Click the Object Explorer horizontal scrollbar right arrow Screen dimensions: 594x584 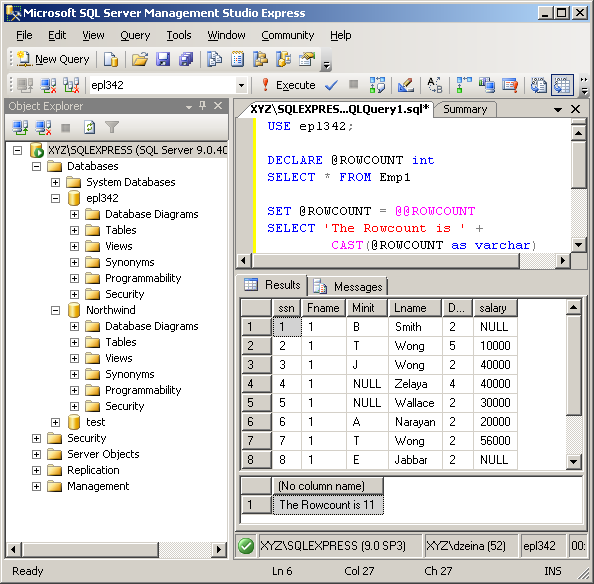click(x=219, y=549)
